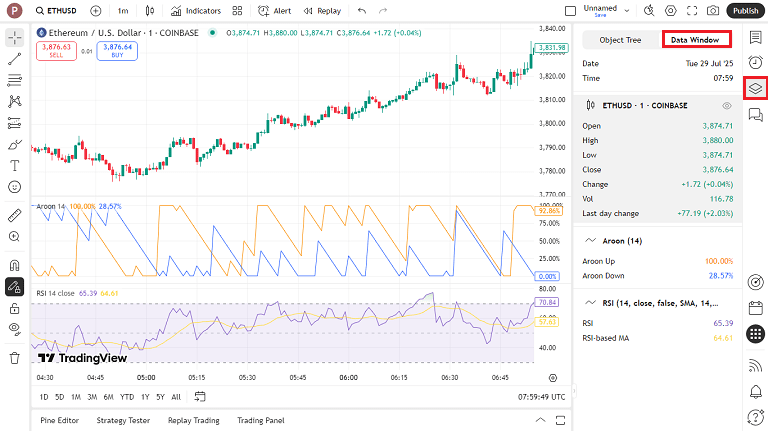Switch to the Object Tree tab
Image resolution: width=768 pixels, height=431 pixels.
click(620, 40)
